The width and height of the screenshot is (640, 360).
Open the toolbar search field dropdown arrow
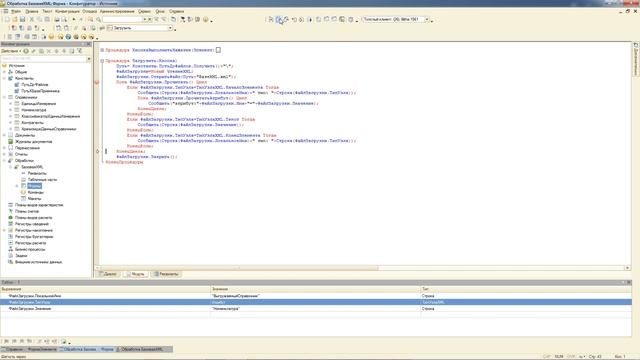(144, 19)
